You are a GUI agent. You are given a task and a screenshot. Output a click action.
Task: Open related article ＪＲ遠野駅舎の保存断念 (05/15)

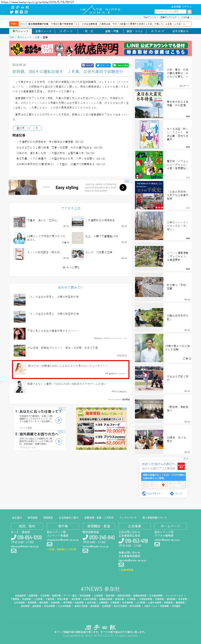(x=50, y=142)
